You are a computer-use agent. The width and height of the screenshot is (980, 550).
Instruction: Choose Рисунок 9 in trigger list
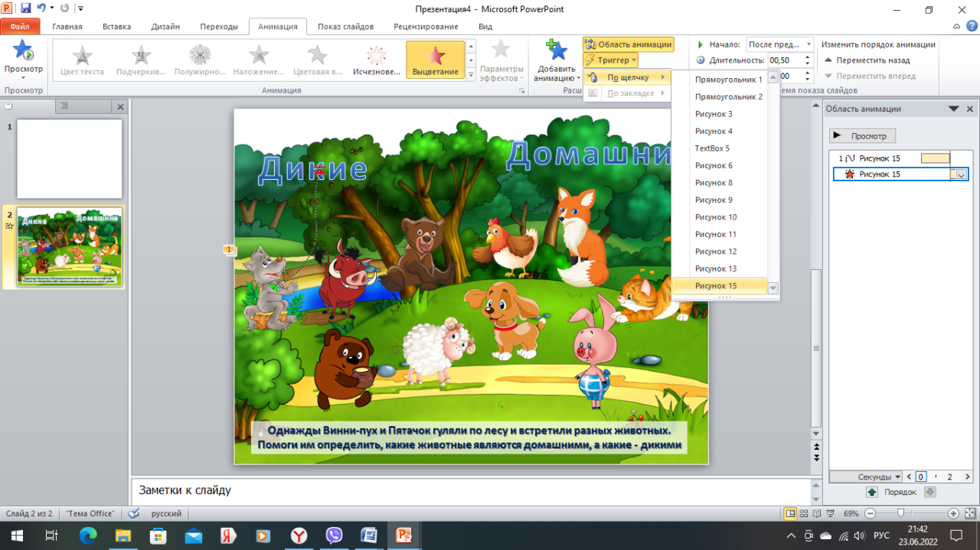point(718,200)
